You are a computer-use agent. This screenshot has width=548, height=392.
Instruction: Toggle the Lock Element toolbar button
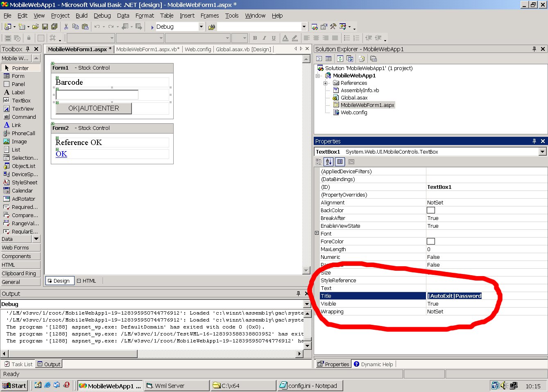click(29, 38)
